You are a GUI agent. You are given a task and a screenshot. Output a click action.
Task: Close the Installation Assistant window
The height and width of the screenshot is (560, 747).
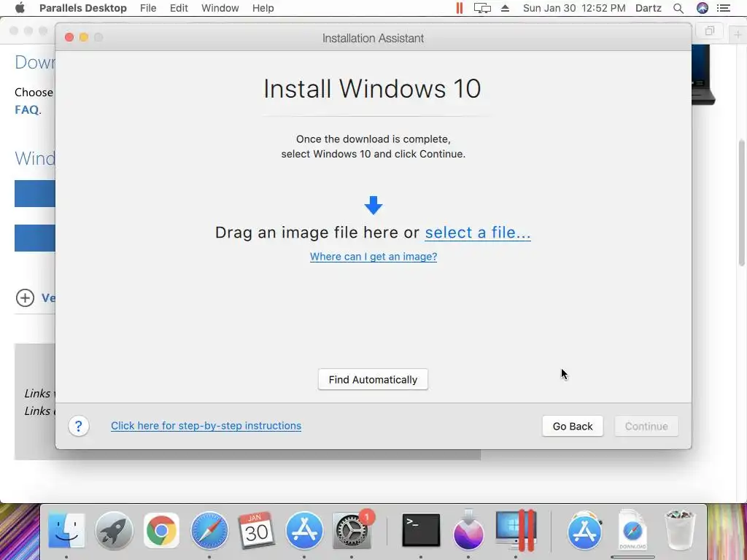[x=69, y=37]
